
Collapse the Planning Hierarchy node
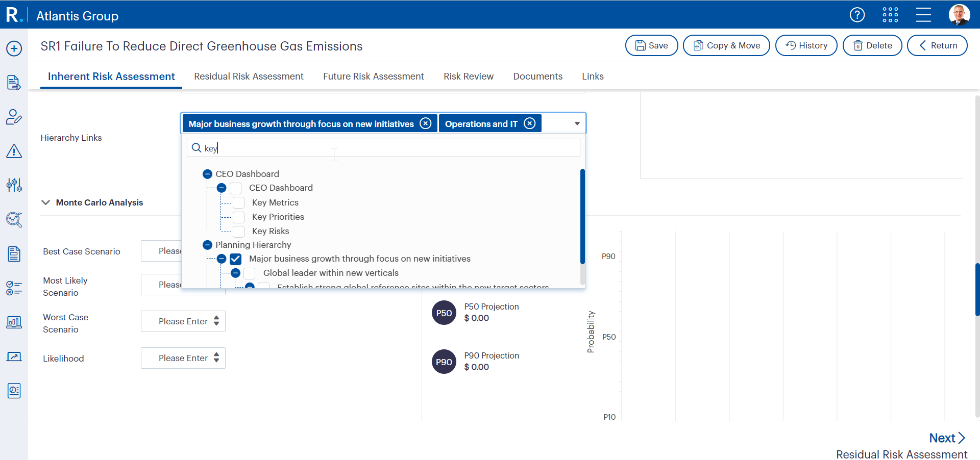click(x=207, y=245)
